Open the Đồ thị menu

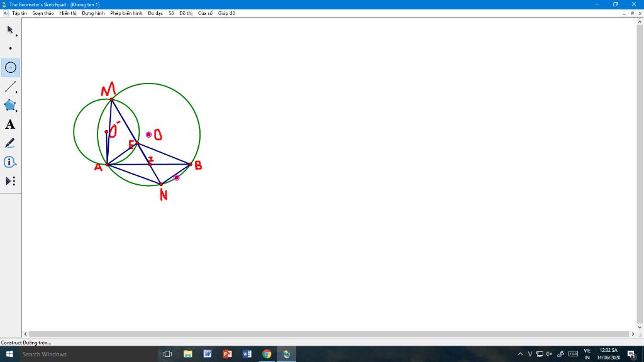[x=186, y=14]
